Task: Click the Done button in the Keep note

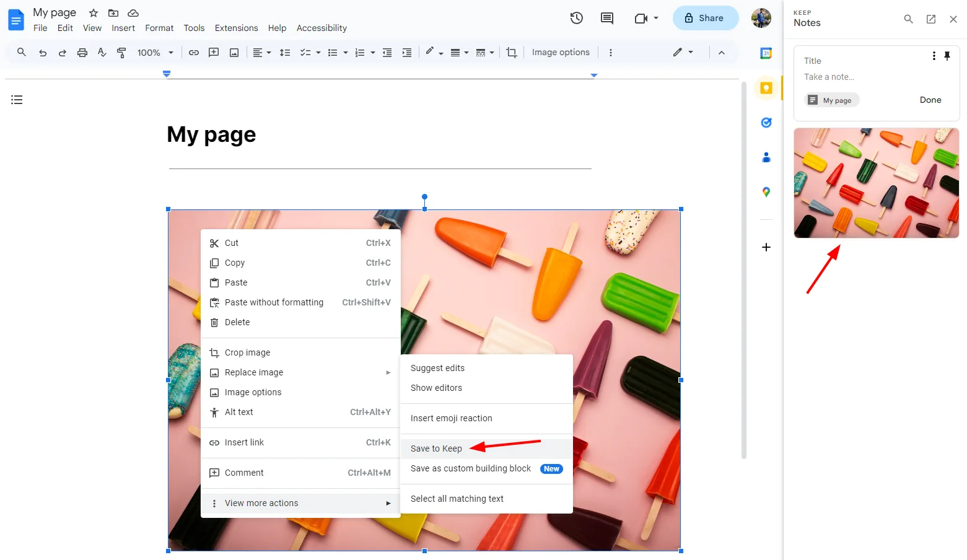Action: tap(930, 100)
